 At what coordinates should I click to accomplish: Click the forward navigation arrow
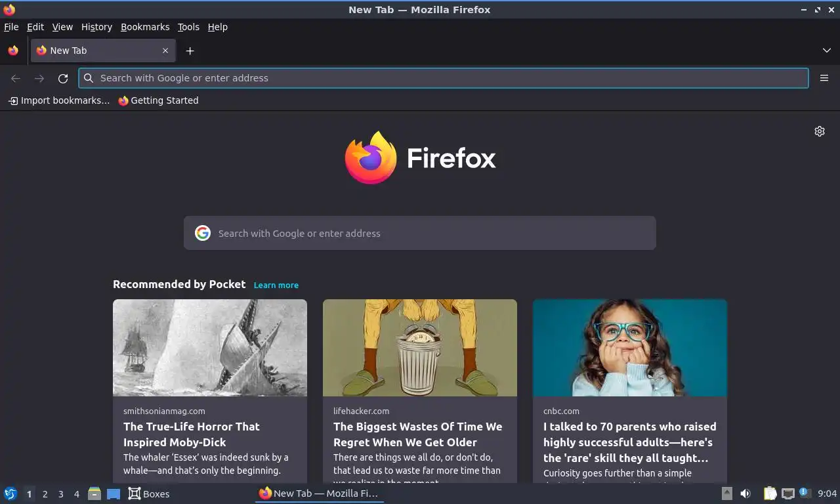coord(39,78)
